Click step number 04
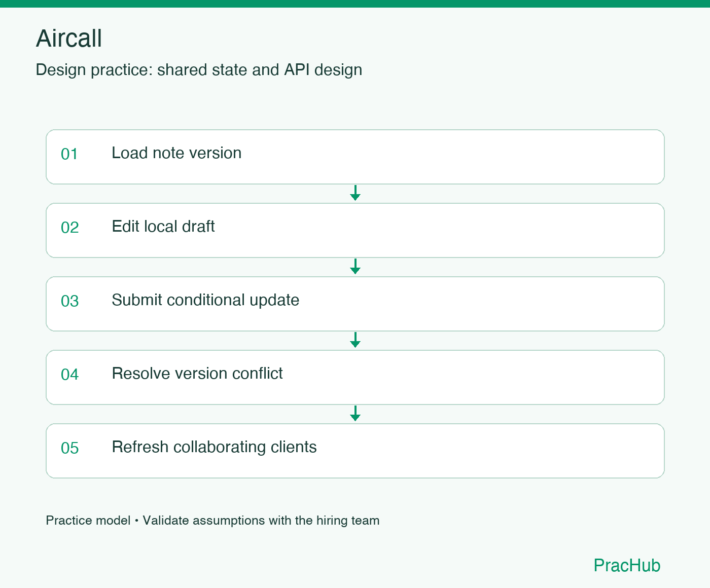This screenshot has height=588, width=710. (x=70, y=375)
